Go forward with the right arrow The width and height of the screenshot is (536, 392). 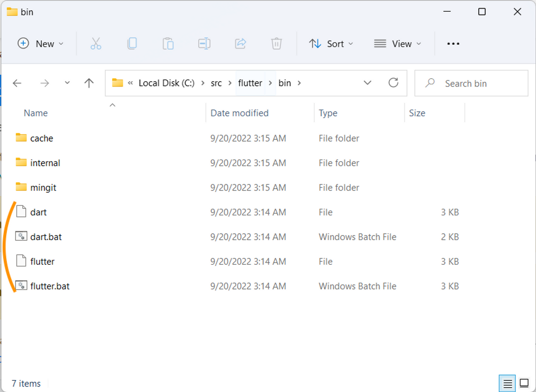coord(44,83)
